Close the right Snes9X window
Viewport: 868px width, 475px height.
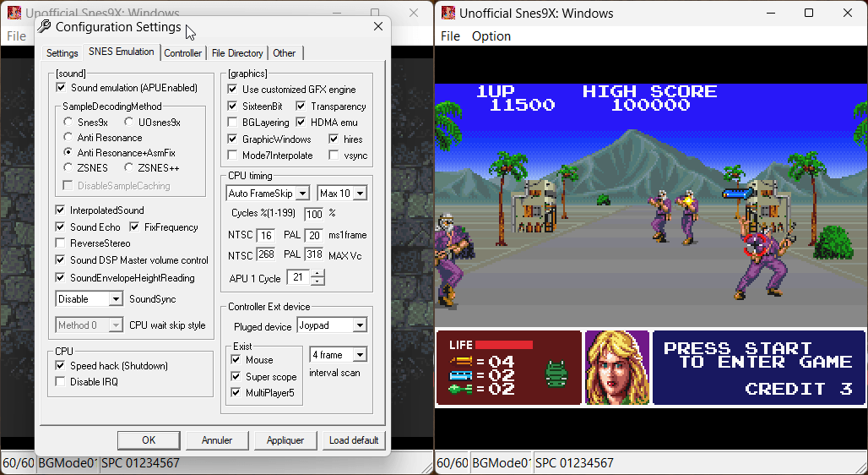pos(848,13)
